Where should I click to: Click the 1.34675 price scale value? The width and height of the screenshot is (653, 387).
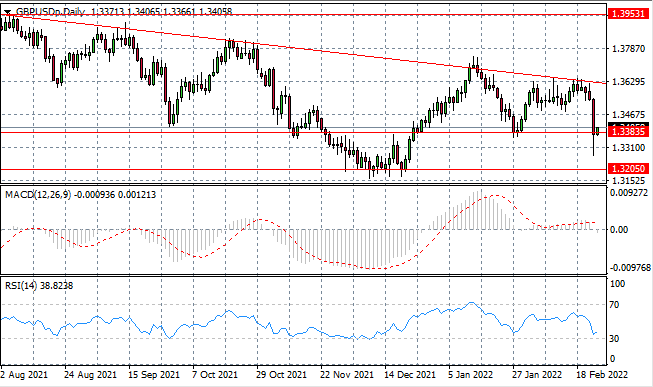pyautogui.click(x=628, y=114)
